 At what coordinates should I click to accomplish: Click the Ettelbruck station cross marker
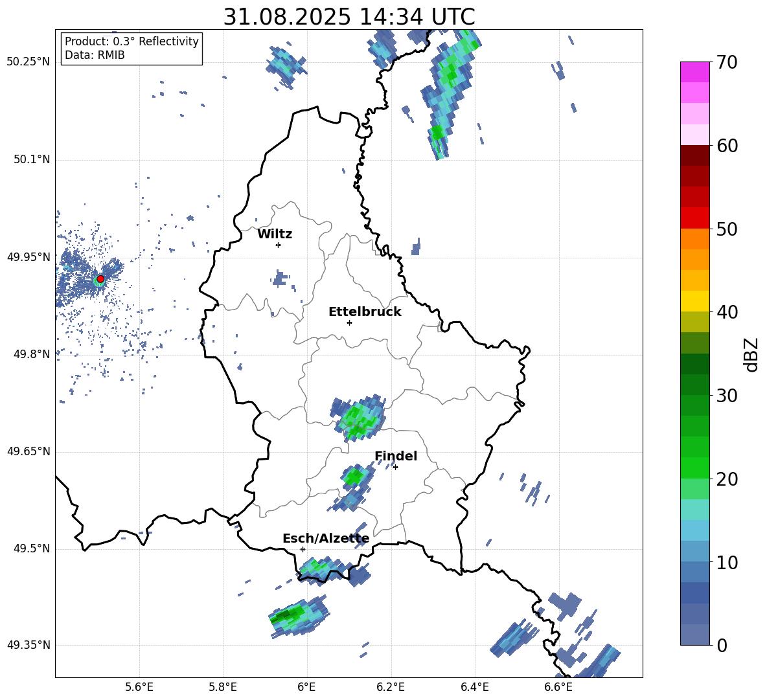(x=349, y=322)
